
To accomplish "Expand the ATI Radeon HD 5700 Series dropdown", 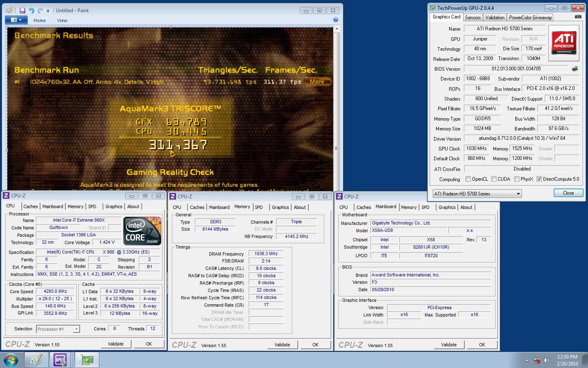I will click(x=477, y=194).
